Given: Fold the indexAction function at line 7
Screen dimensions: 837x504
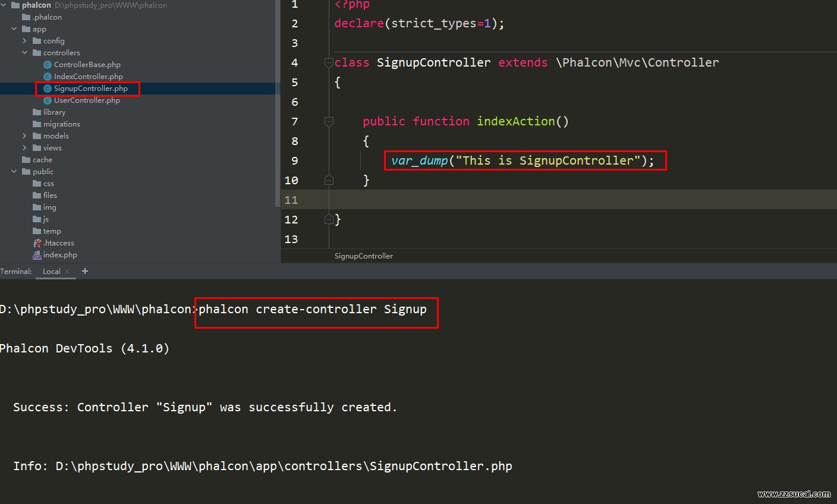Looking at the screenshot, I should pos(329,121).
